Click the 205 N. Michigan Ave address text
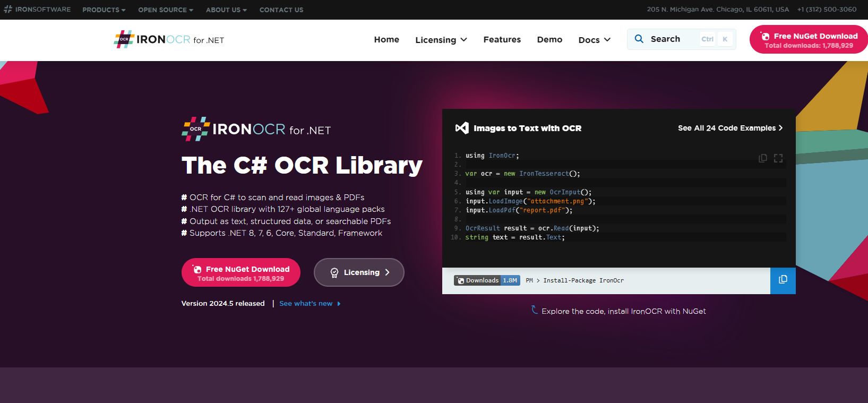 (x=718, y=10)
